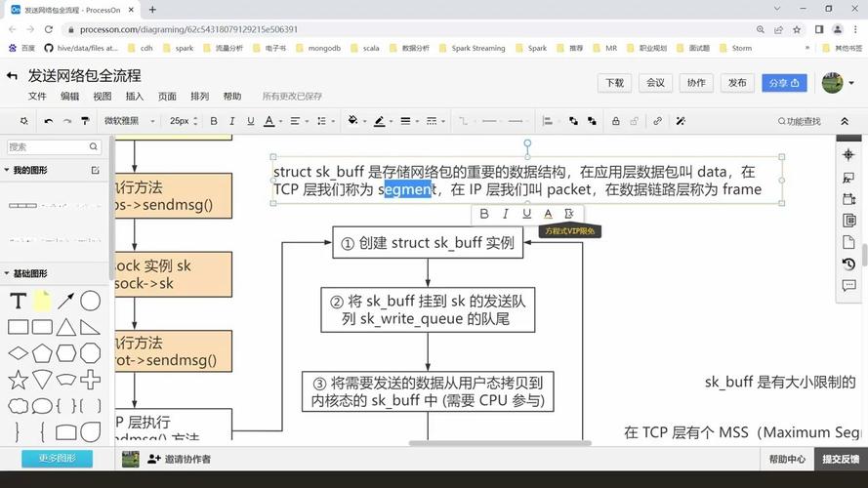
Task: Open the 文件 menu
Action: click(37, 97)
